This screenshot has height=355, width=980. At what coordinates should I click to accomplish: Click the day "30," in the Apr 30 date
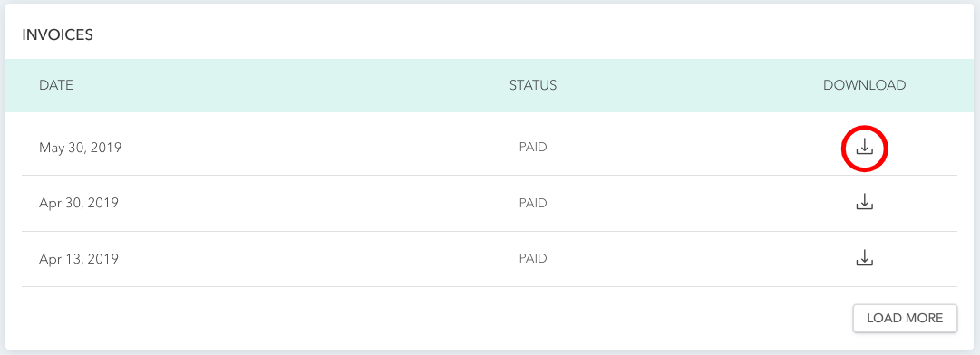73,204
